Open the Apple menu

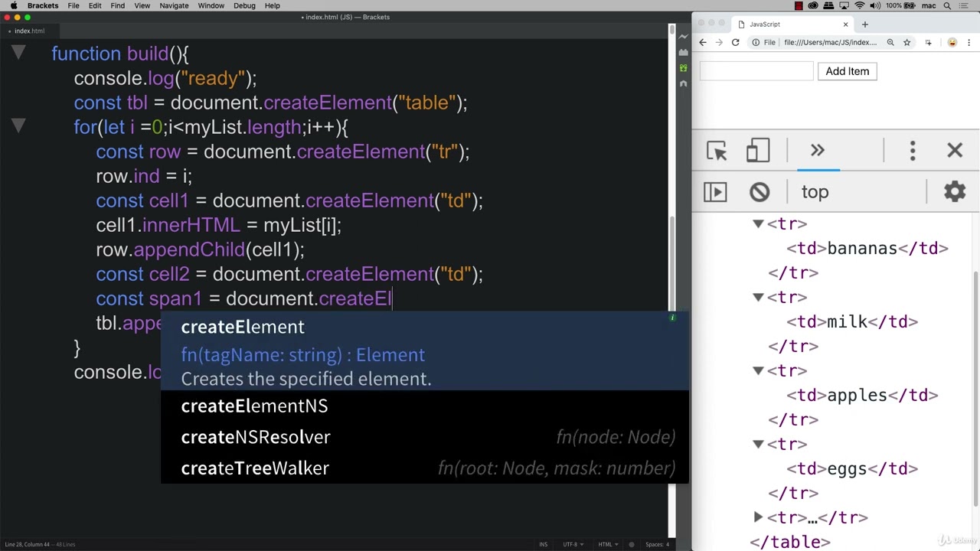pyautogui.click(x=13, y=5)
